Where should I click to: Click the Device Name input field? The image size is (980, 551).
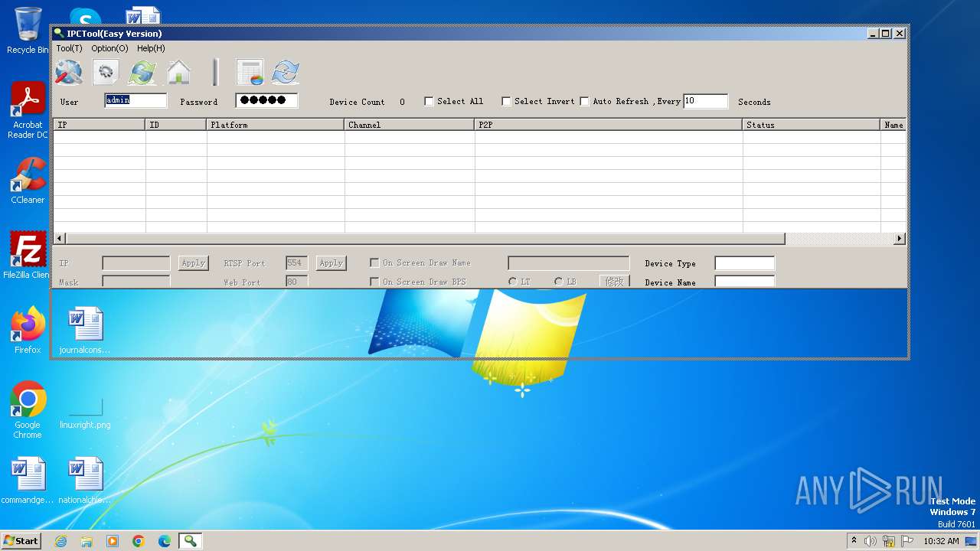(744, 281)
